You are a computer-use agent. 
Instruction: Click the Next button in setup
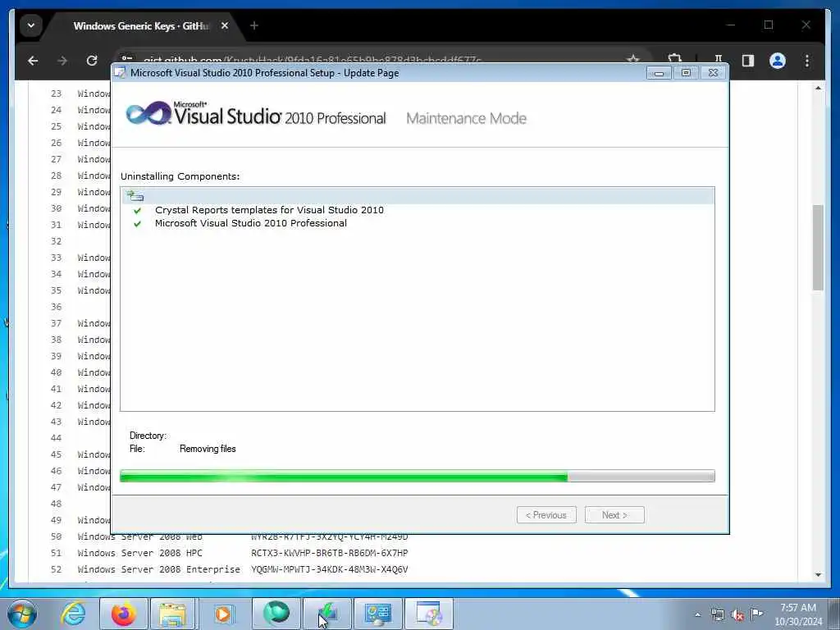[x=614, y=515]
